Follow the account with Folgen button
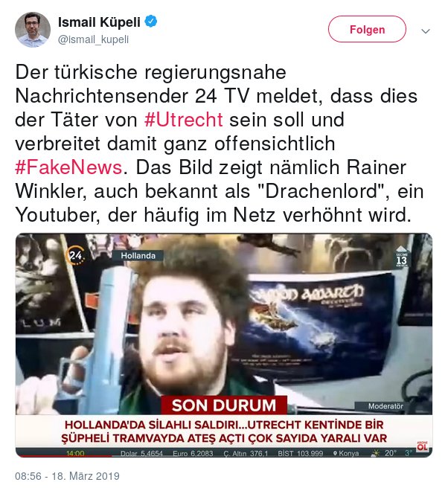Viewport: 448px width, 488px height. [367, 29]
